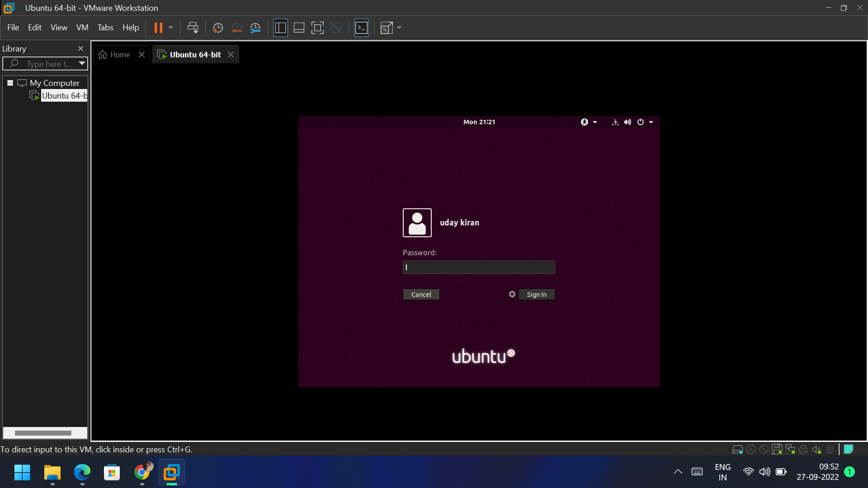Take a snapshot of this VM
This screenshot has height=488, width=868.
[217, 28]
